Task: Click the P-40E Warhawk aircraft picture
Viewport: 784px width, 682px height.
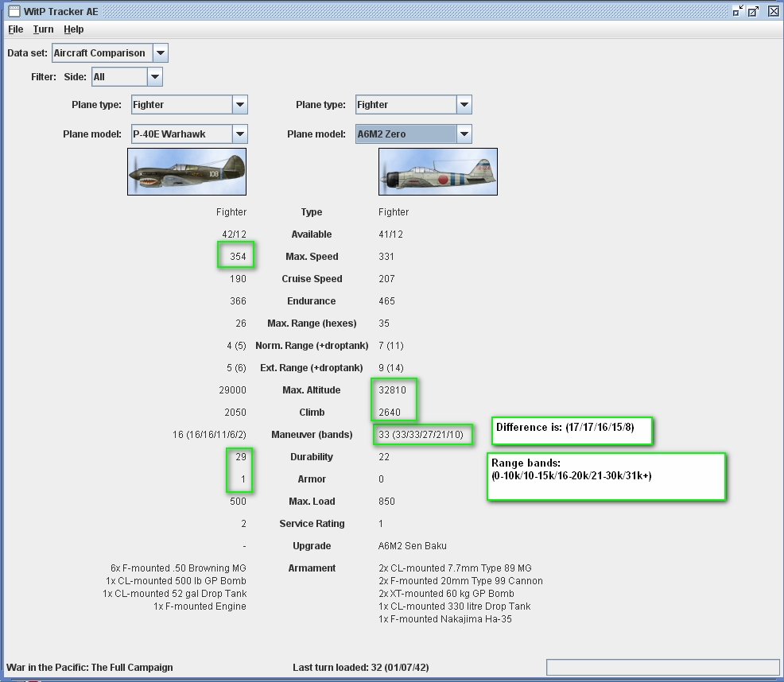Action: coord(187,172)
